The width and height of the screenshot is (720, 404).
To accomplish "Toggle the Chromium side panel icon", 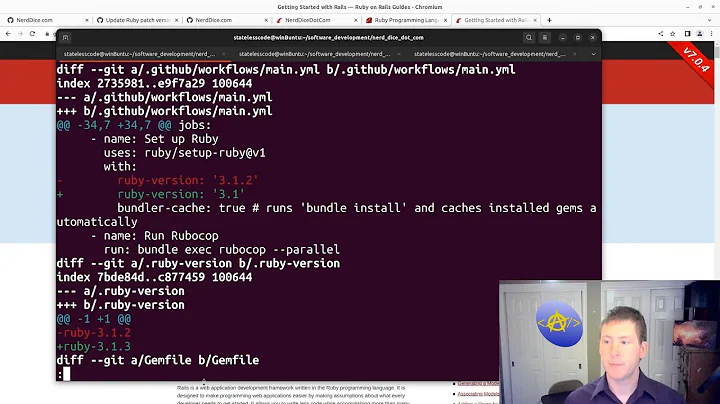I will click(687, 34).
